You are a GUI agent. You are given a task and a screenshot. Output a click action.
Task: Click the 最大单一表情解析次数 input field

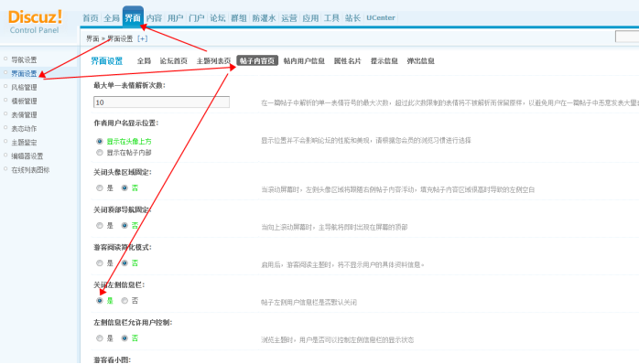pos(161,102)
